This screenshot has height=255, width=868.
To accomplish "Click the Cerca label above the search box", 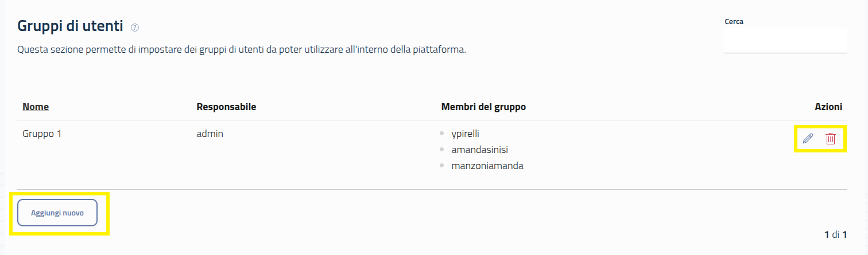I will tap(734, 21).
